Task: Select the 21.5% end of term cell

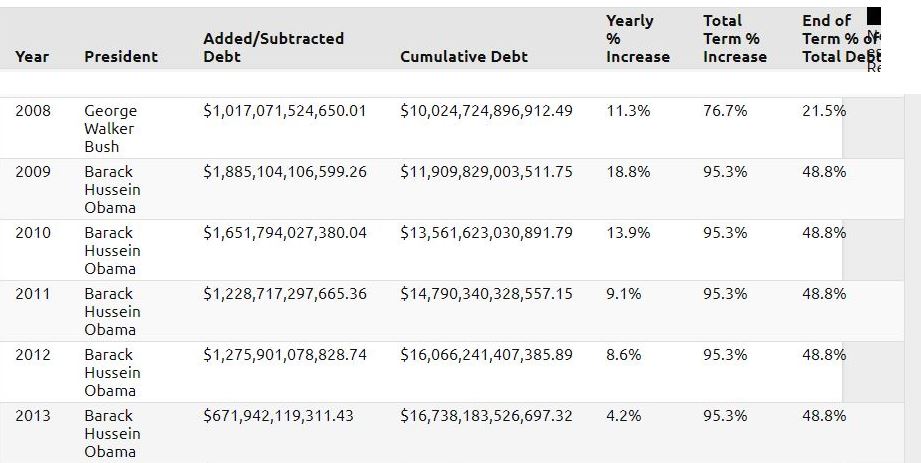Action: (x=823, y=111)
